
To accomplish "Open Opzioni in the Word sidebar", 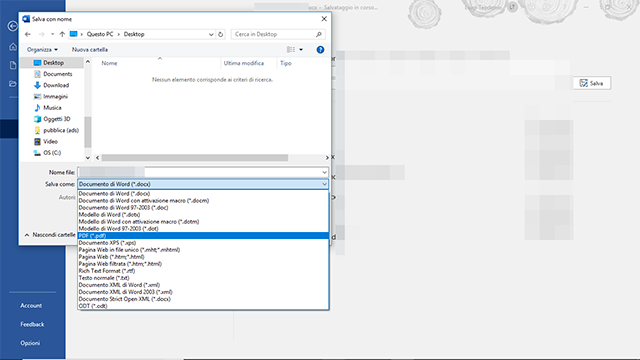I will (x=30, y=343).
